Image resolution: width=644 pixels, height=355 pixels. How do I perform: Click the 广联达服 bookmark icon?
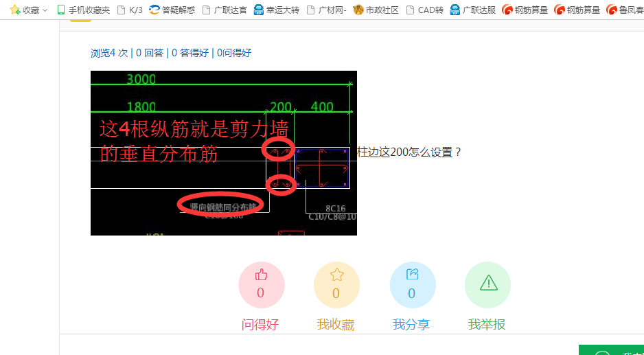[455, 10]
